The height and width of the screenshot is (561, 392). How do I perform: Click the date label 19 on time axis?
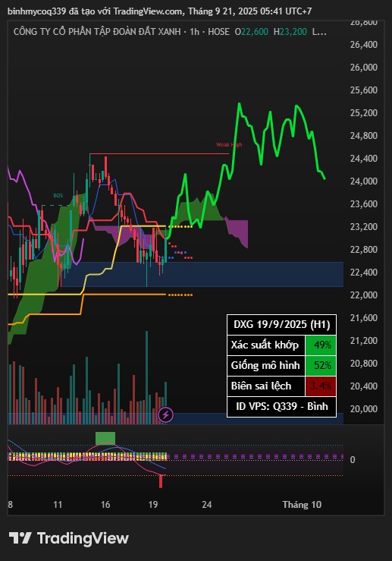tap(153, 505)
